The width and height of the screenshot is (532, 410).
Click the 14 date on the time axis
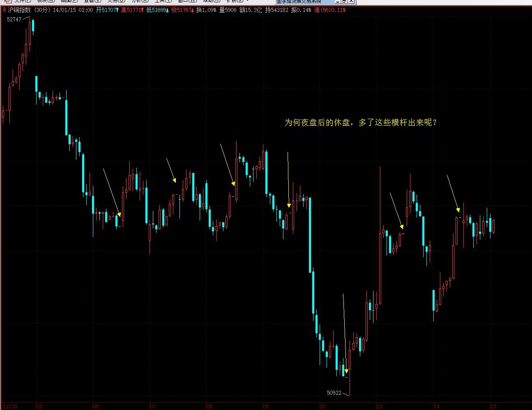coord(436,406)
